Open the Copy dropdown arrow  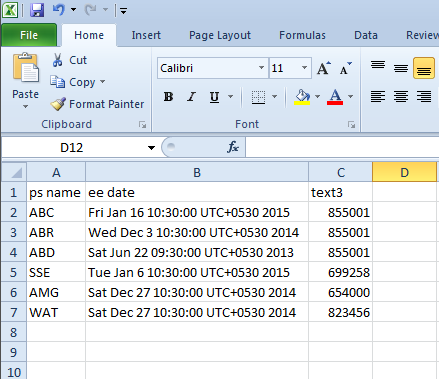(x=102, y=82)
